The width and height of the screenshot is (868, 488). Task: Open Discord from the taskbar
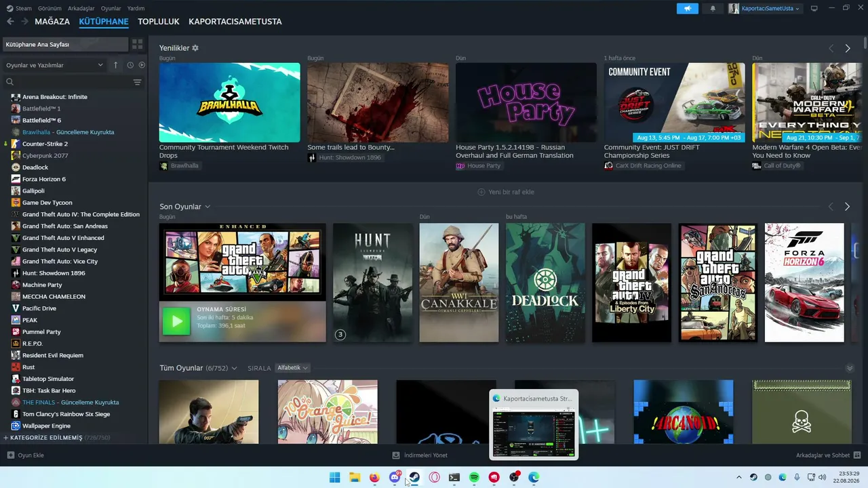pyautogui.click(x=395, y=477)
